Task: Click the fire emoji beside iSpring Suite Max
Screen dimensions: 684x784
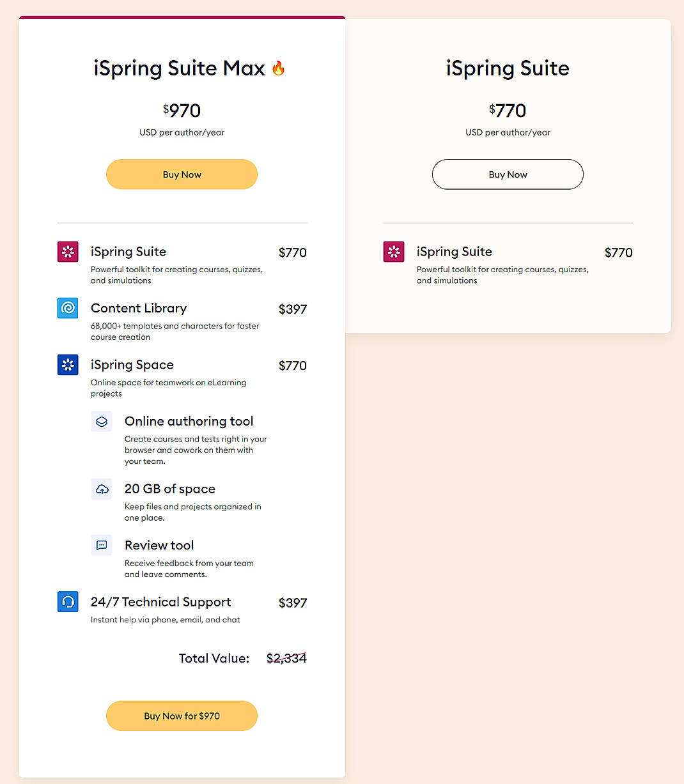Action: (279, 68)
